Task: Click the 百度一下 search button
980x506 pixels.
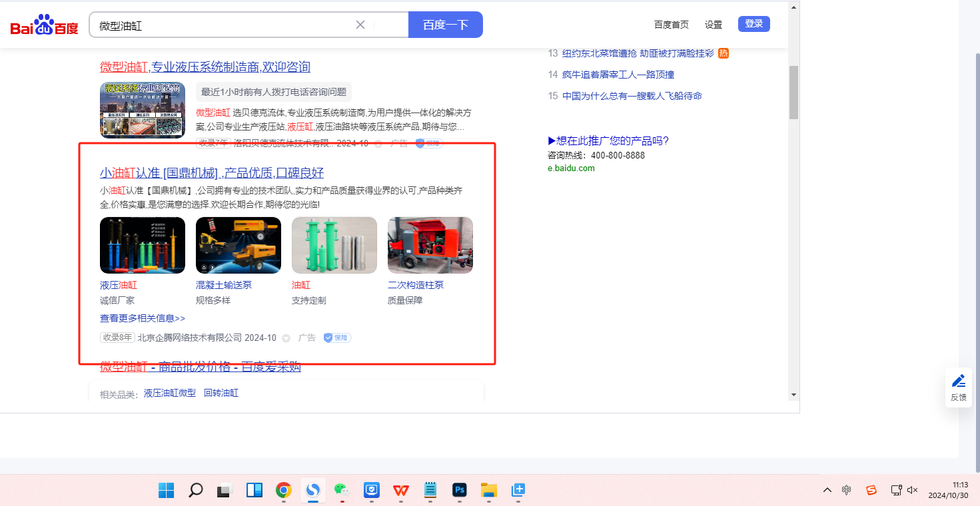Action: pos(445,25)
